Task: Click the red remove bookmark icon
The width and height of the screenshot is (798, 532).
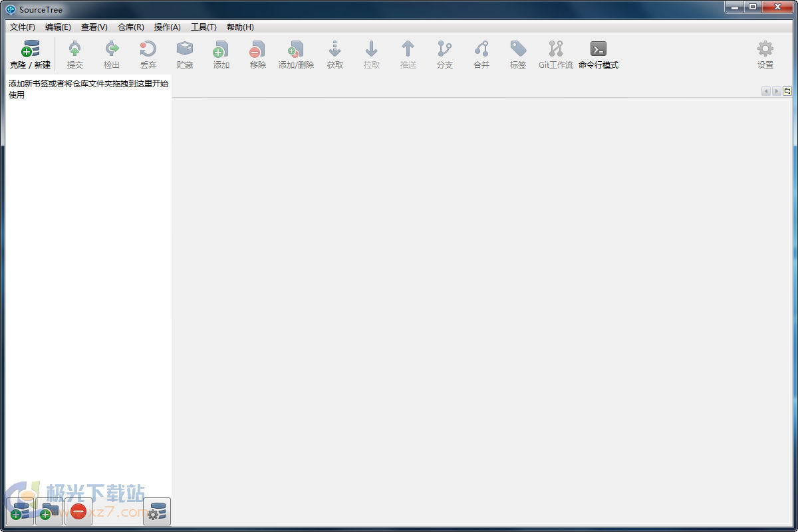Action: click(x=78, y=511)
